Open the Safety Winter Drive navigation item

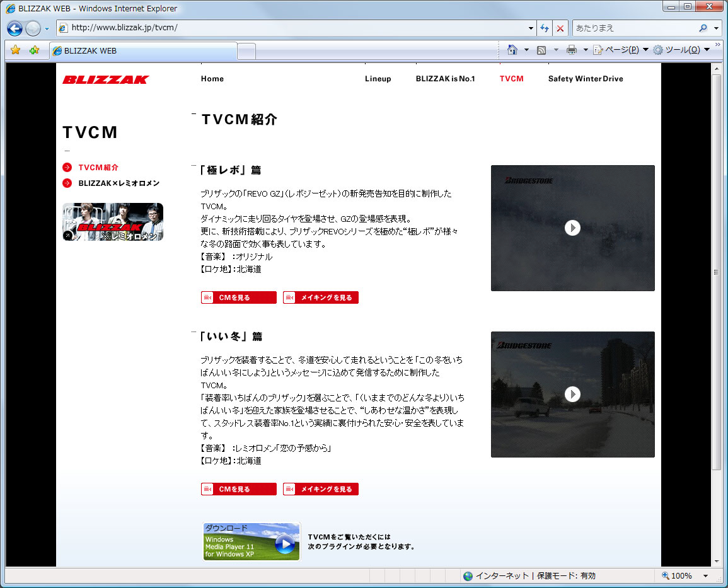[x=586, y=79]
